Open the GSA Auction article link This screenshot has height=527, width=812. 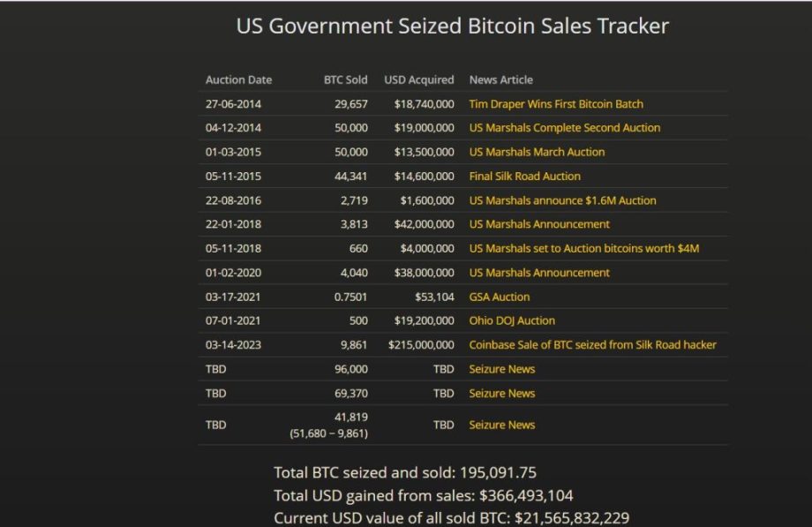click(500, 297)
